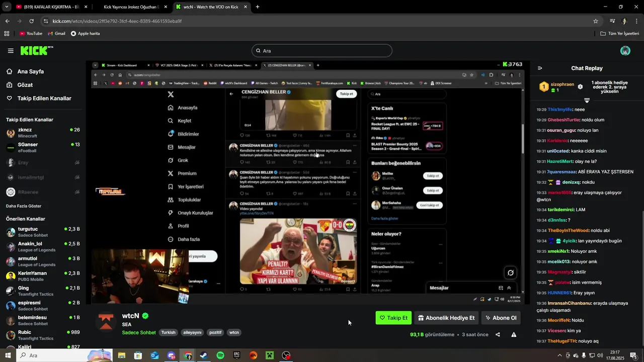This screenshot has width=644, height=362.
Task: Expand hidden system tray icons
Action: 559,355
